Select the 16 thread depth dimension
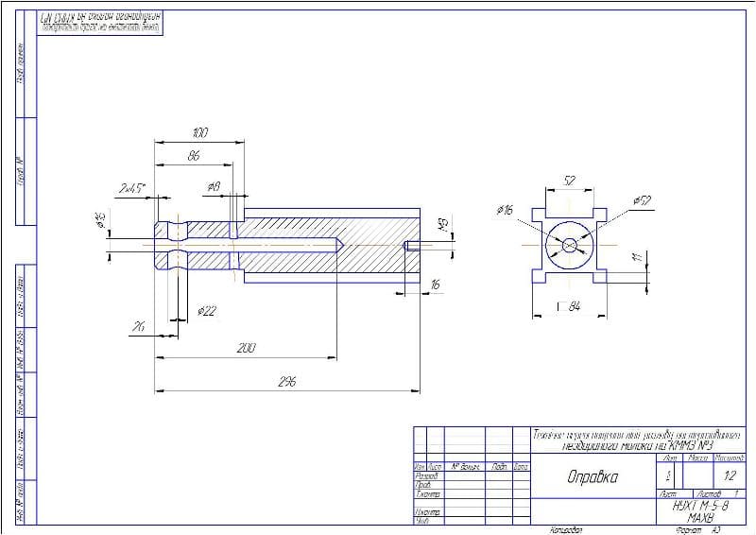756x535 pixels. pyautogui.click(x=435, y=285)
